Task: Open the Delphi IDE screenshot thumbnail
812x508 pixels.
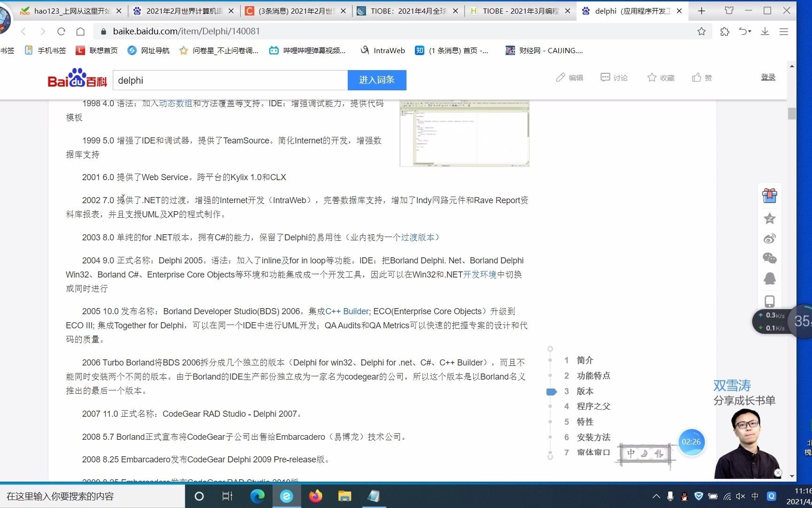Action: point(464,133)
